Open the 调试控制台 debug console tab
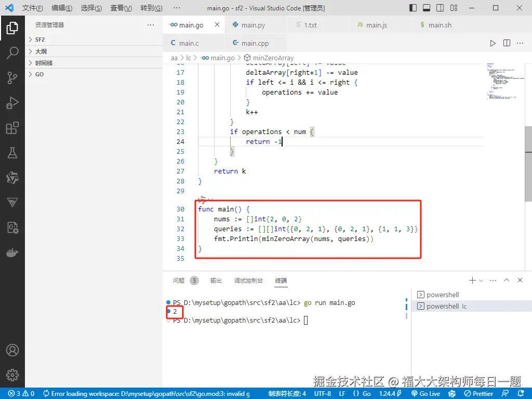Image resolution: width=532 pixels, height=399 pixels. (x=248, y=280)
